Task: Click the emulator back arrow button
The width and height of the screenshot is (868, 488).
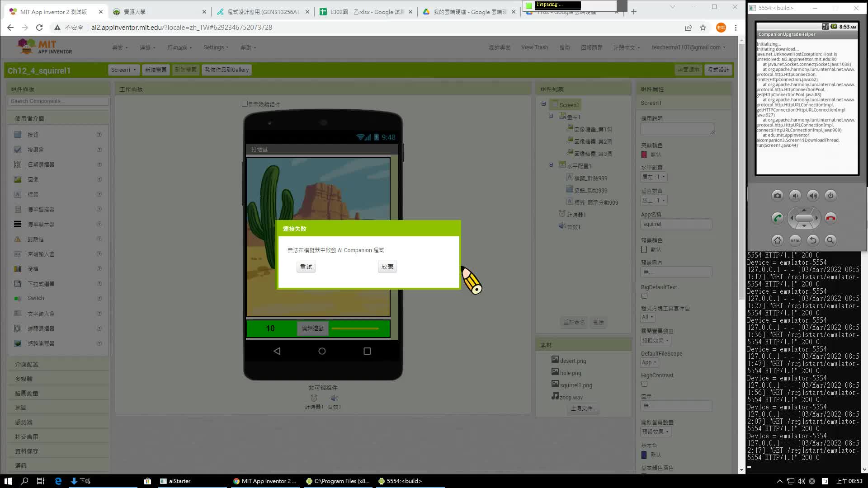Action: point(813,240)
